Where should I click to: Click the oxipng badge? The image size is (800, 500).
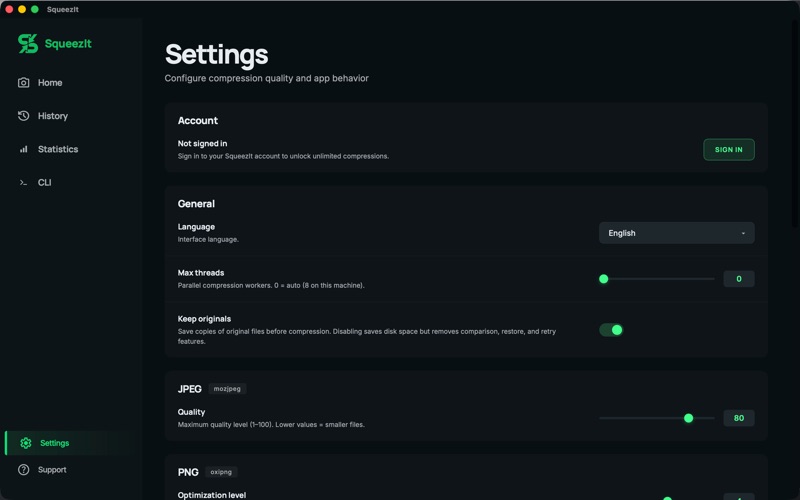(221, 472)
